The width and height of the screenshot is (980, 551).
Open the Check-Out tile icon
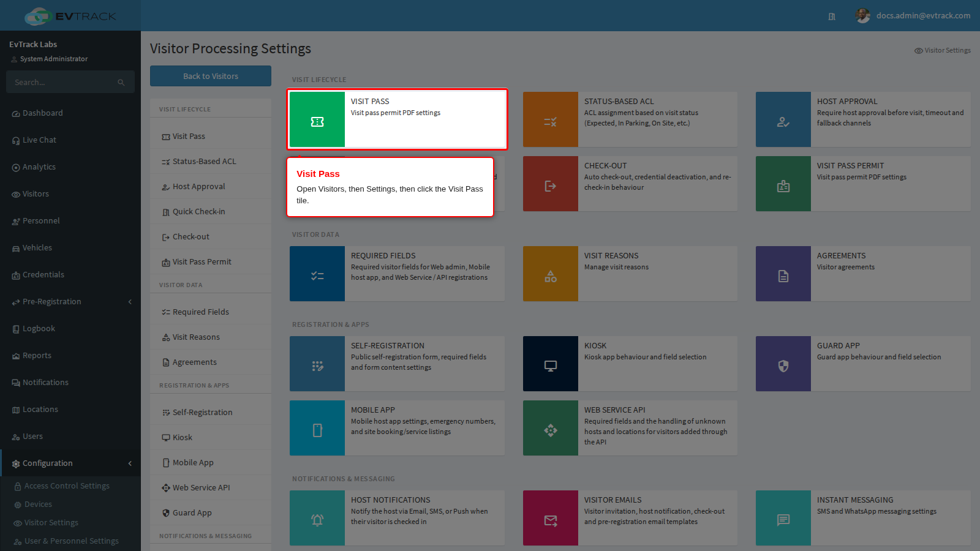pos(551,184)
